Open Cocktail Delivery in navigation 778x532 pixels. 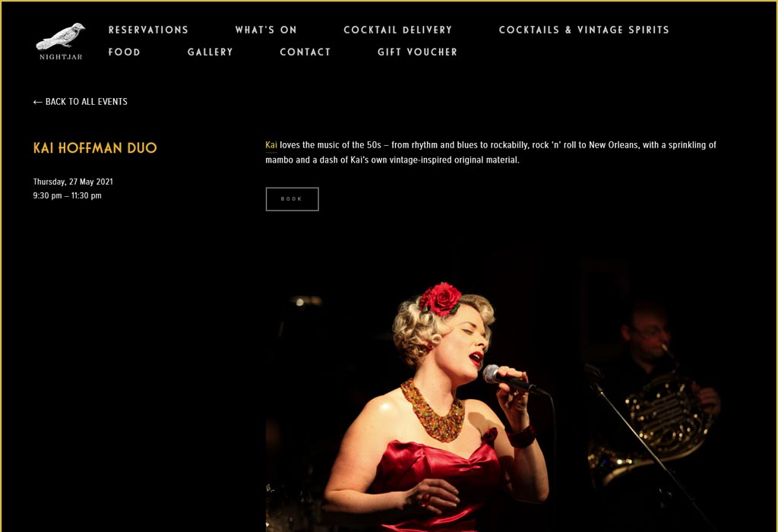(398, 30)
